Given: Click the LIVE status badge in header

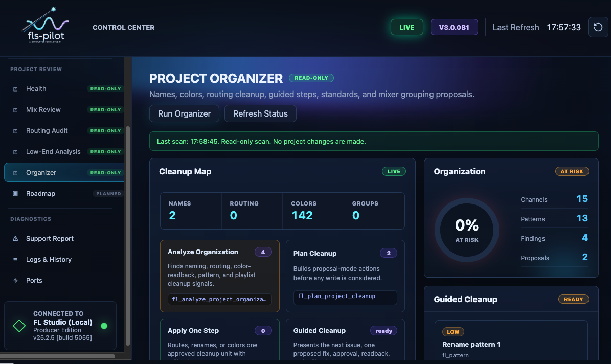Looking at the screenshot, I should (407, 27).
